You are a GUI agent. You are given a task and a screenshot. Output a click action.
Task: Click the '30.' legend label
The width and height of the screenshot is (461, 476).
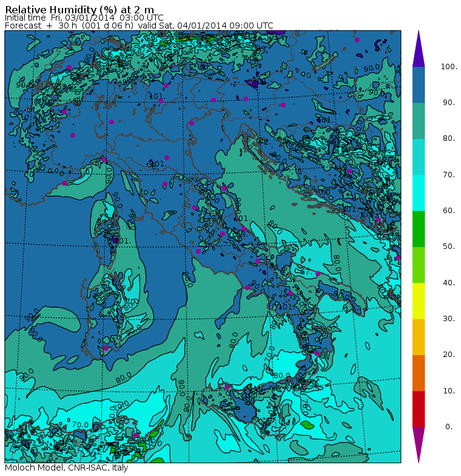tap(449, 319)
